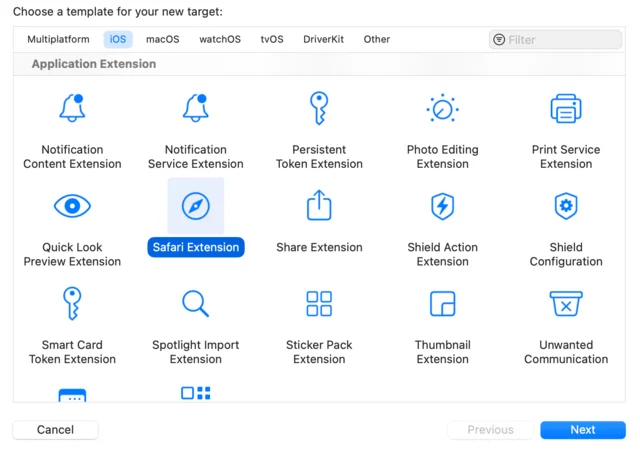This screenshot has height=451, width=640.
Task: Click the 'Shield Configuration' label
Action: [x=566, y=254]
